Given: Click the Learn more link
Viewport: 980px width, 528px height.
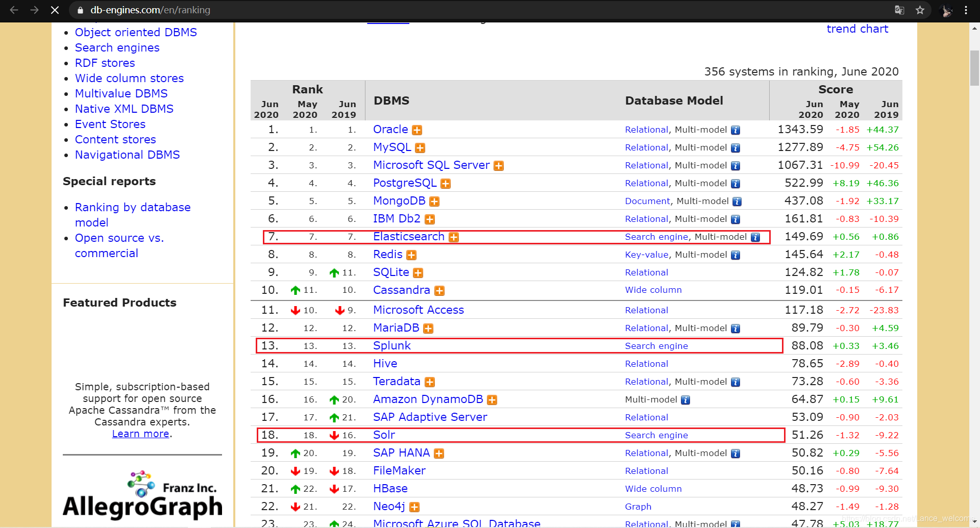Looking at the screenshot, I should pos(141,434).
